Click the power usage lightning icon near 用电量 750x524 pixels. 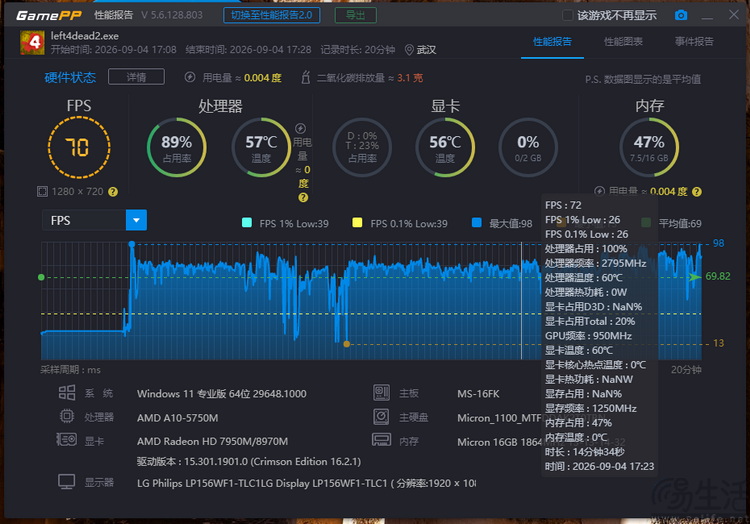[x=190, y=77]
